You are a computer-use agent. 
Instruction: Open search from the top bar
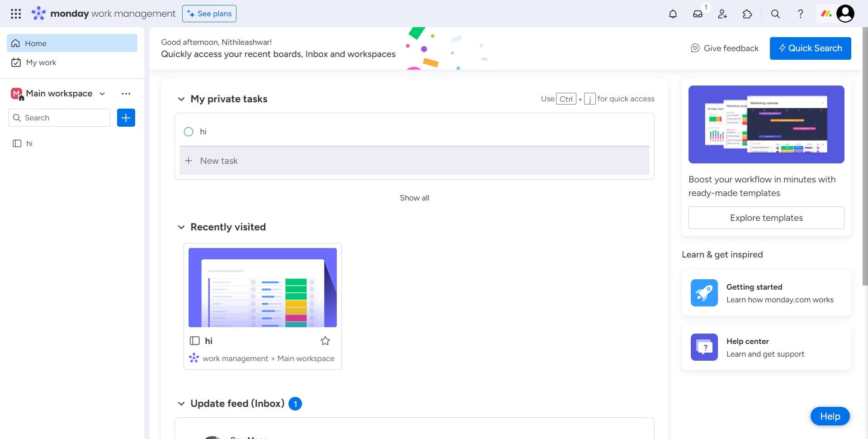775,14
